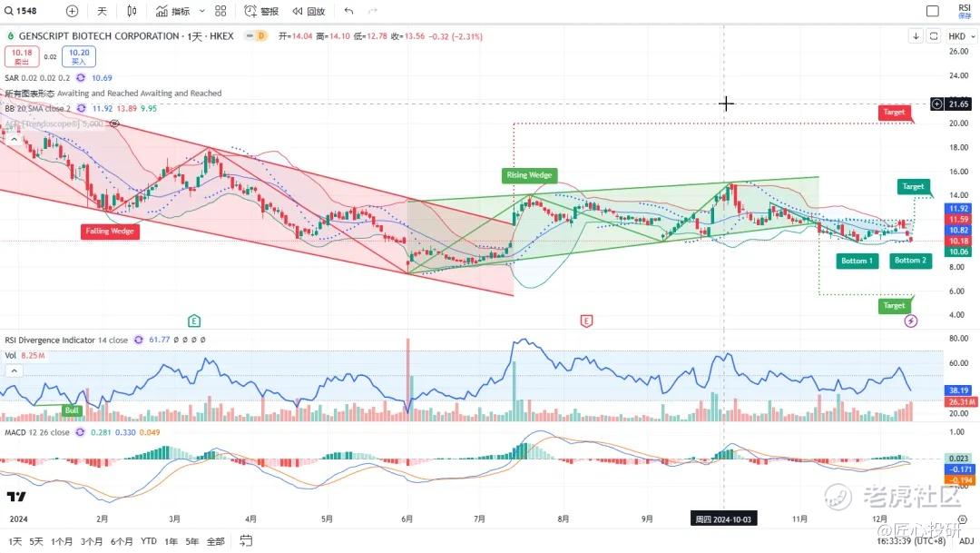Click the Rising Wedge pattern label
980x553 pixels.
(529, 175)
